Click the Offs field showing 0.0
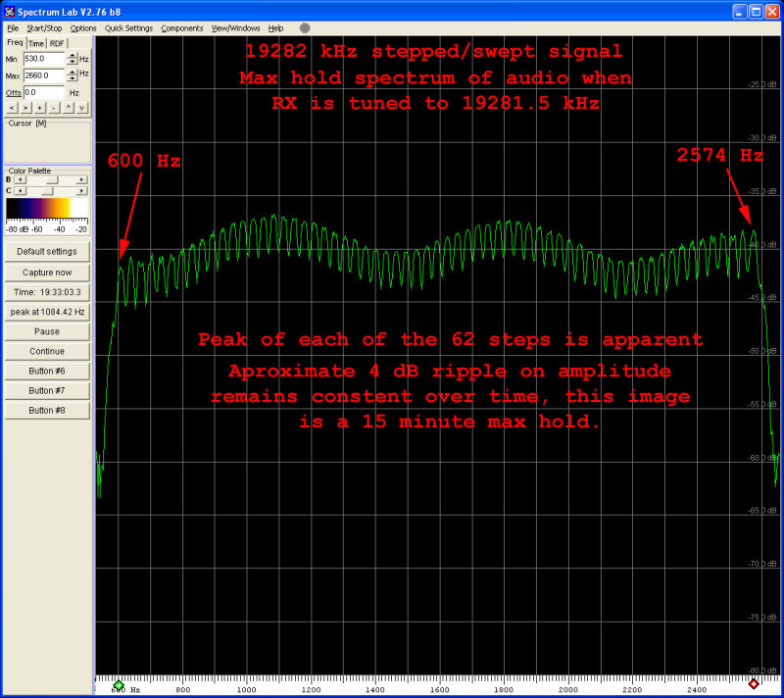The height and width of the screenshot is (698, 784). pos(44,92)
